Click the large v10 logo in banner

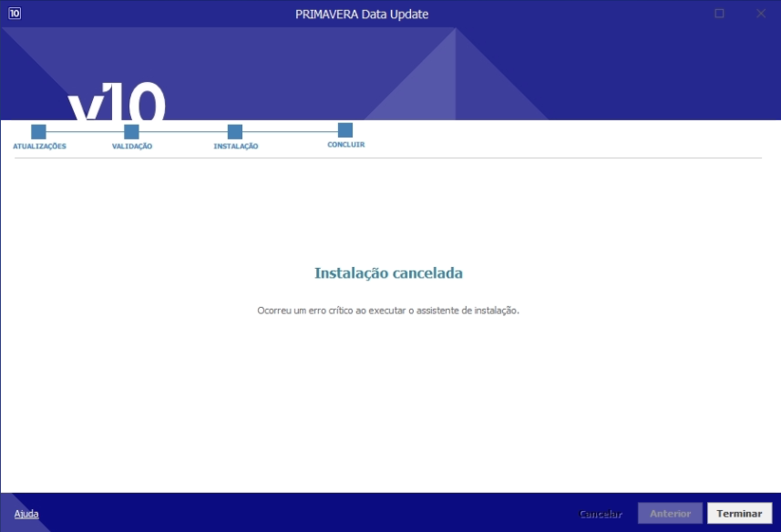tap(117, 102)
